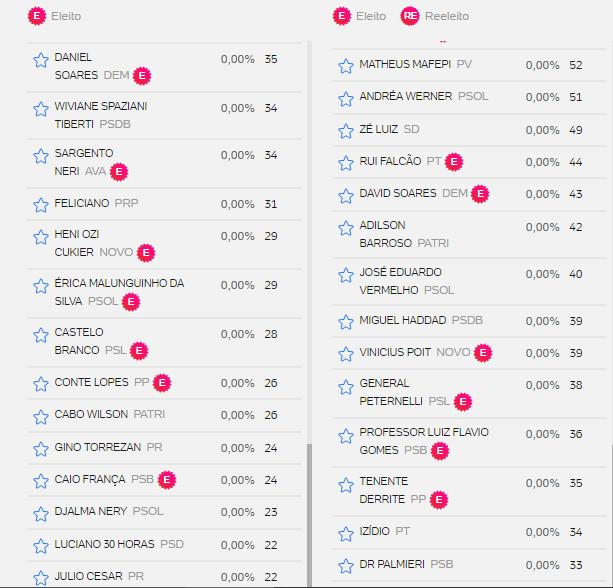Click star icon beside Matheus Mafepi
The height and width of the screenshot is (588, 613).
(x=345, y=66)
